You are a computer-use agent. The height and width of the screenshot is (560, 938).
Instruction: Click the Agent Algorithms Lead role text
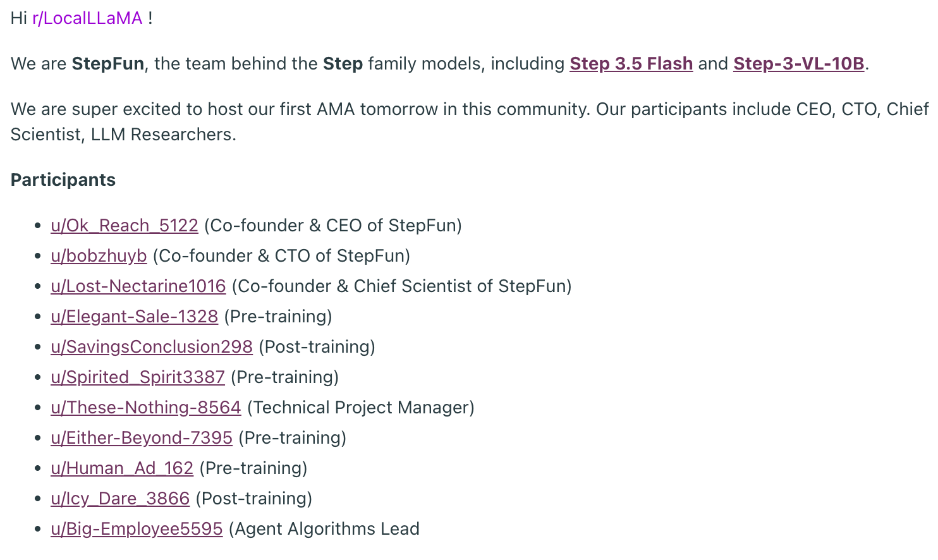[324, 529]
